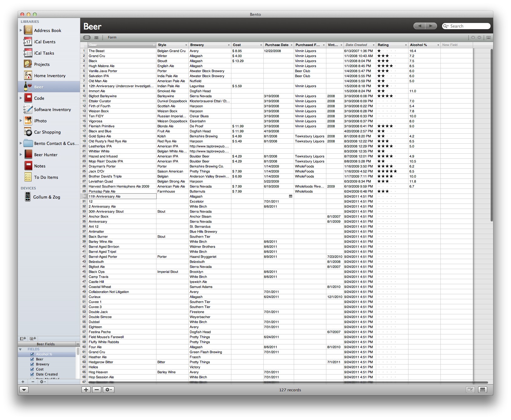
Task: Select the Gollum & Zog iPhone device icon
Action: [x=28, y=197]
